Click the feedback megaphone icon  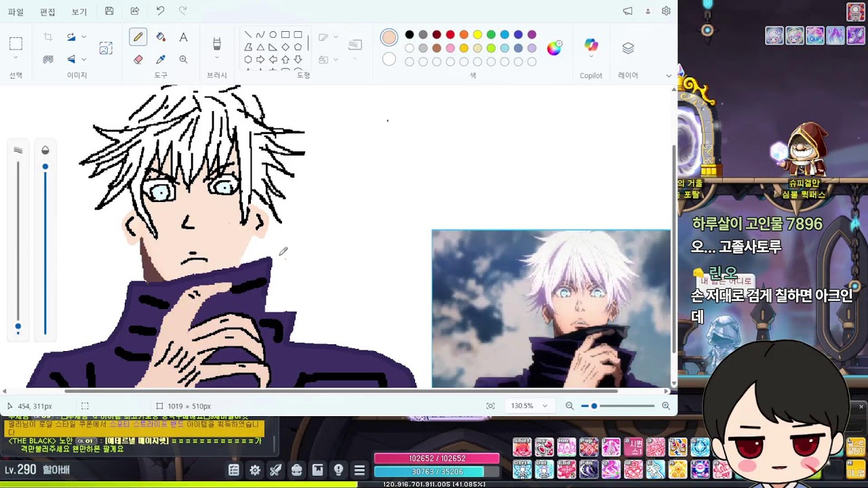tap(628, 11)
